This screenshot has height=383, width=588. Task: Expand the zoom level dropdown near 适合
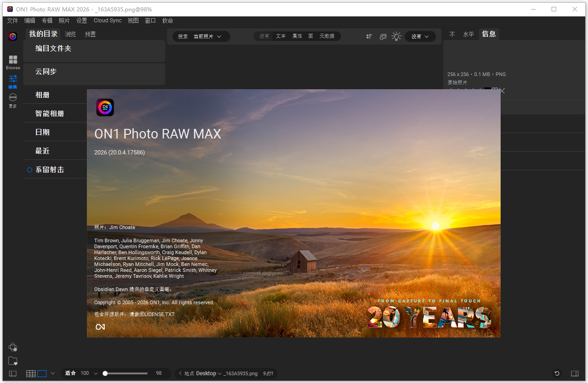96,373
